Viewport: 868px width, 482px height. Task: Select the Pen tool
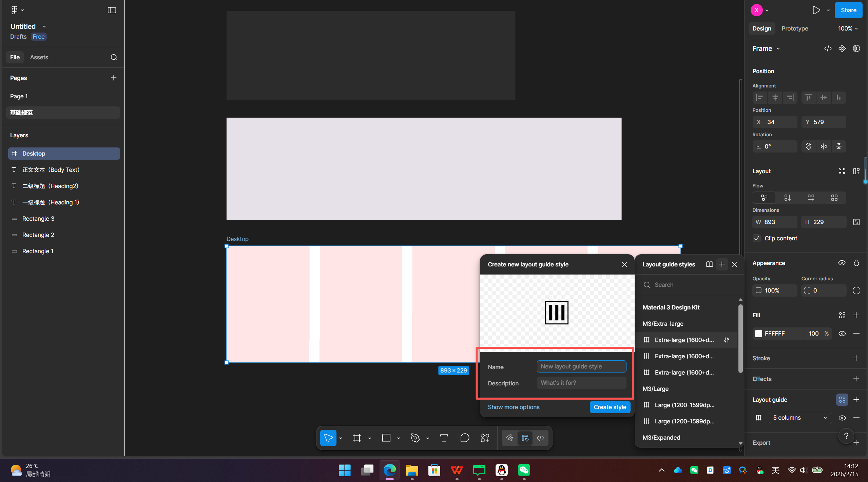tap(415, 438)
